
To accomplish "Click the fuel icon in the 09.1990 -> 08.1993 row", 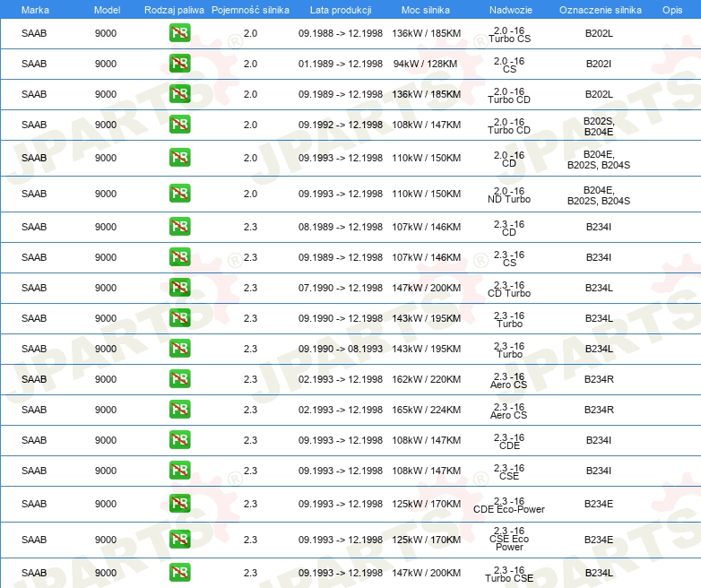I will (x=179, y=348).
